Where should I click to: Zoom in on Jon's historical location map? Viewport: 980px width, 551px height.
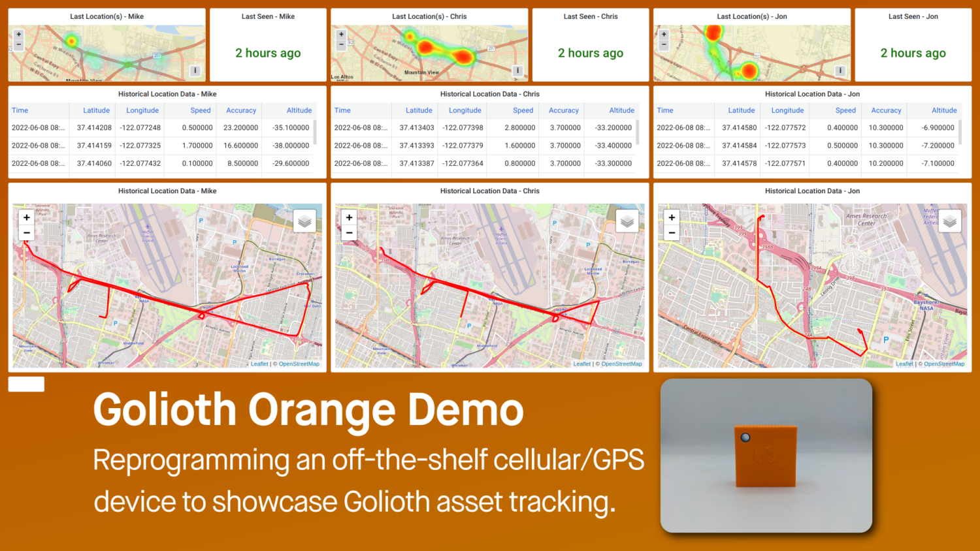pyautogui.click(x=671, y=217)
